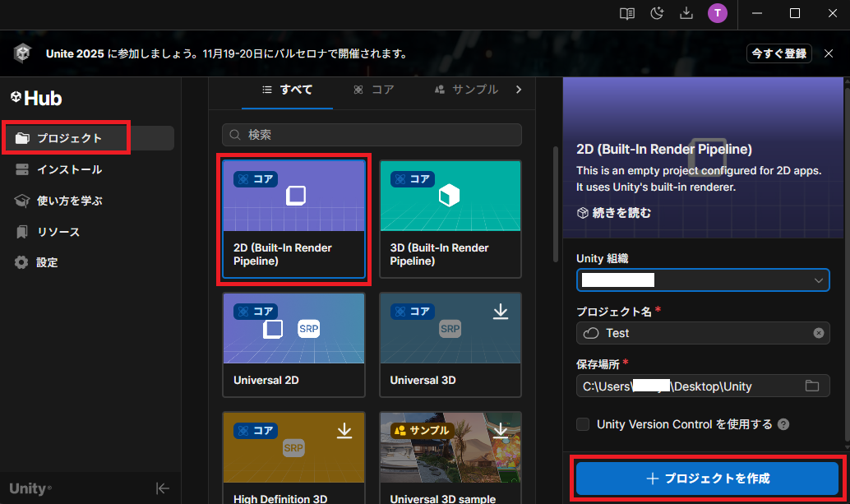Open 使い方を学ぶ in the sidebar
Screen dimensions: 850x504
88,201
